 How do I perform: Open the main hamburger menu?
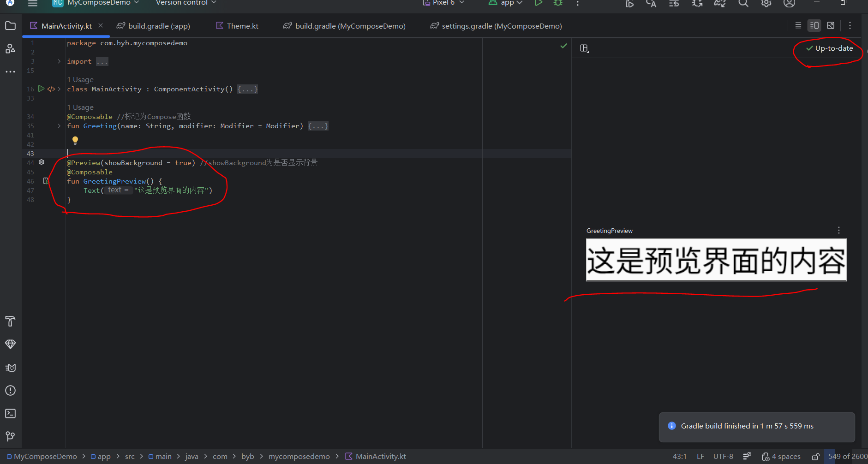point(32,3)
